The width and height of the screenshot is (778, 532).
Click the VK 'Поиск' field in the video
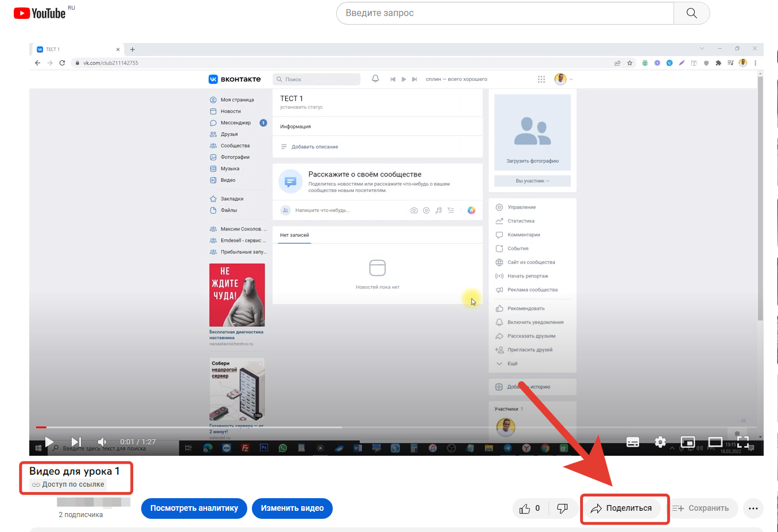point(316,79)
